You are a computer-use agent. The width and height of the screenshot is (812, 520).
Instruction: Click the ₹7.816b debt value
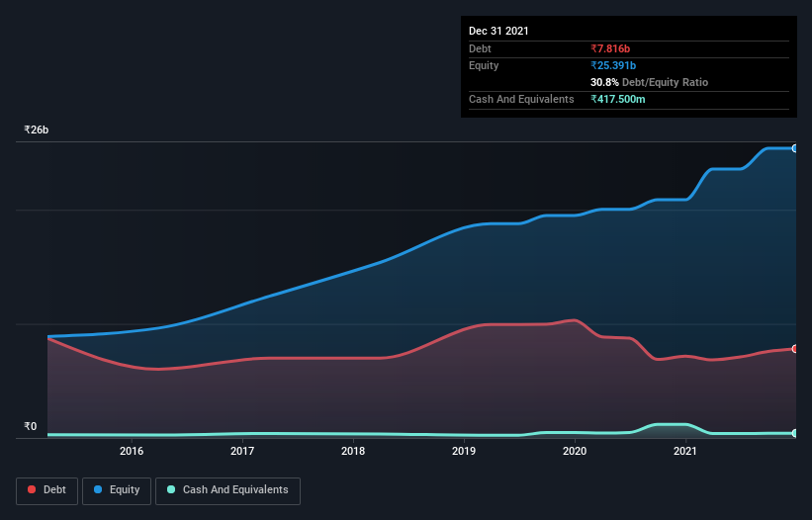click(610, 48)
